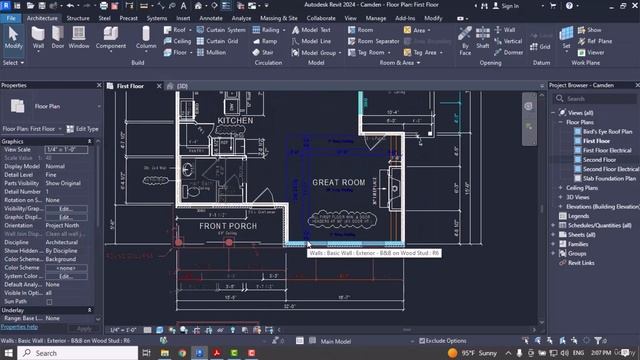Click the Roof tool icon

168,30
